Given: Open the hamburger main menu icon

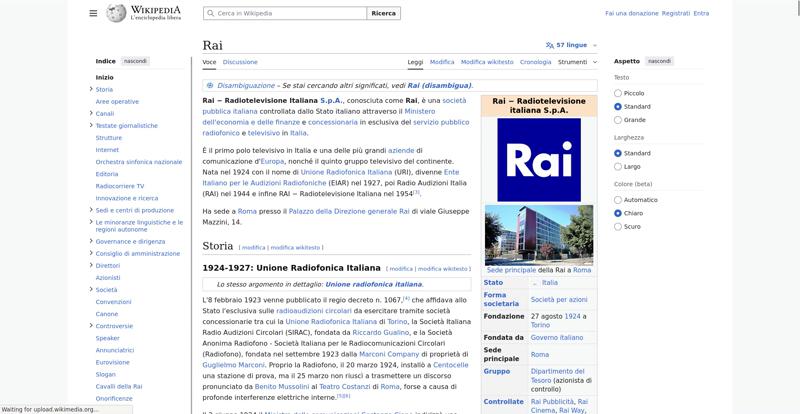Looking at the screenshot, I should (x=93, y=13).
